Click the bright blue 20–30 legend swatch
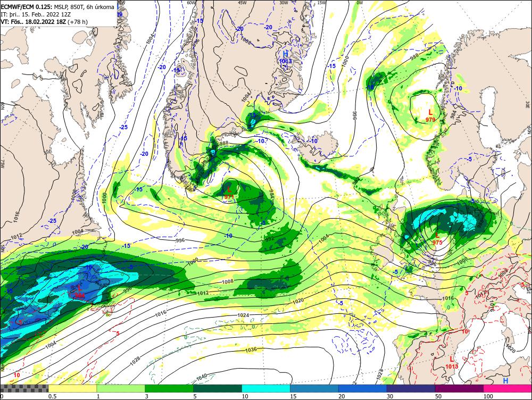This screenshot has height=400, width=532. (363, 388)
